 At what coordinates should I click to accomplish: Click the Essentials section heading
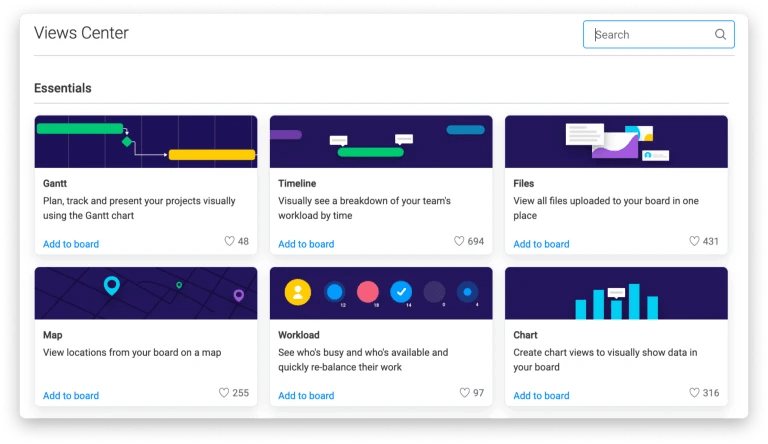tap(63, 88)
